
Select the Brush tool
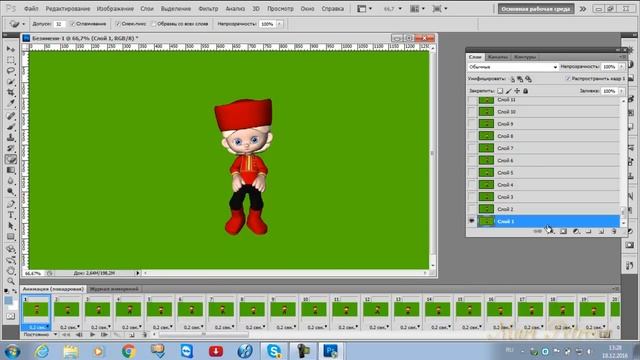tap(11, 127)
